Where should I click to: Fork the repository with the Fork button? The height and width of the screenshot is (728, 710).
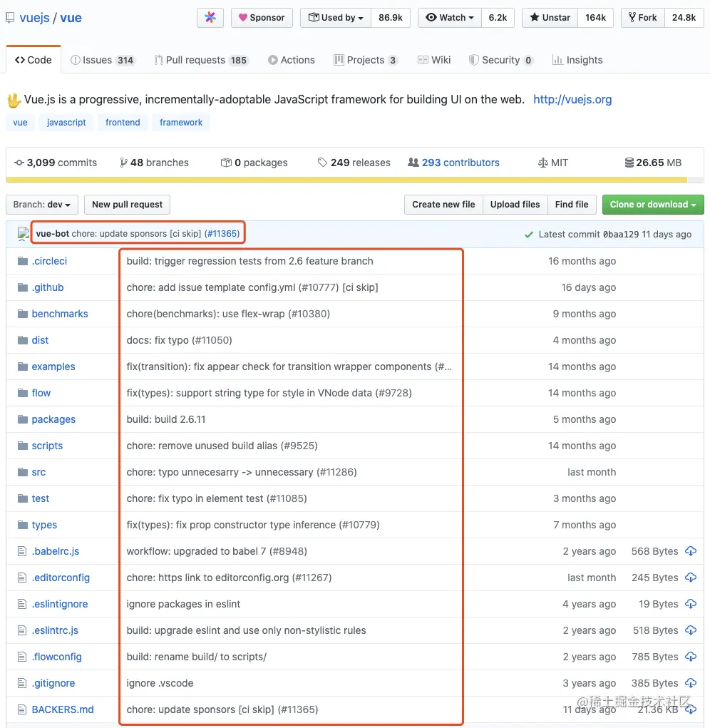click(x=643, y=18)
